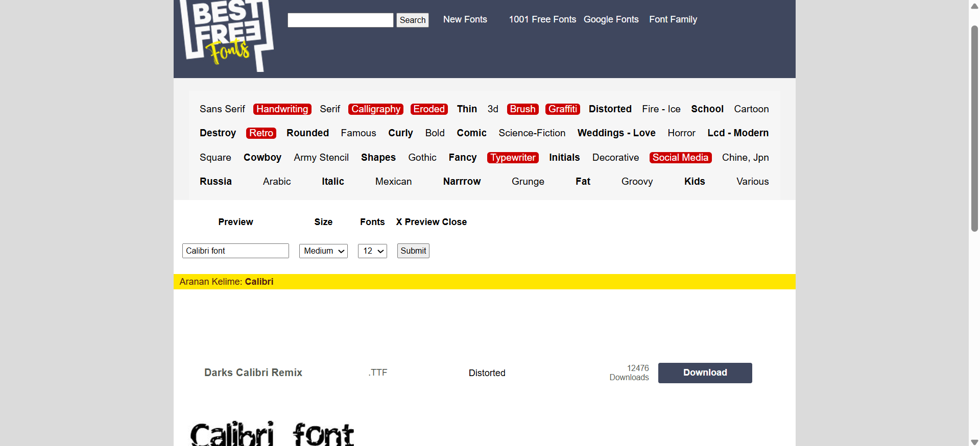980x446 pixels.
Task: Browse Comic fonts
Action: tap(472, 133)
